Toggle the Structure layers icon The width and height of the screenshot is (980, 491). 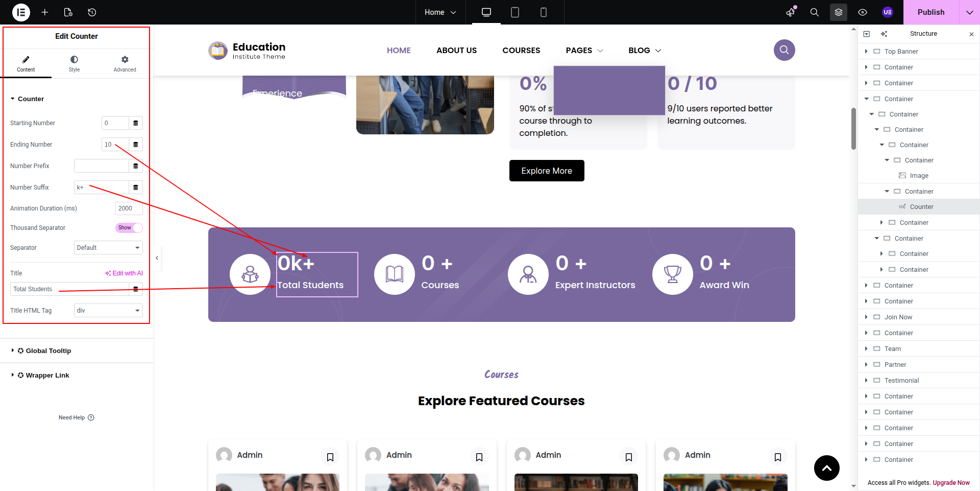click(x=839, y=12)
